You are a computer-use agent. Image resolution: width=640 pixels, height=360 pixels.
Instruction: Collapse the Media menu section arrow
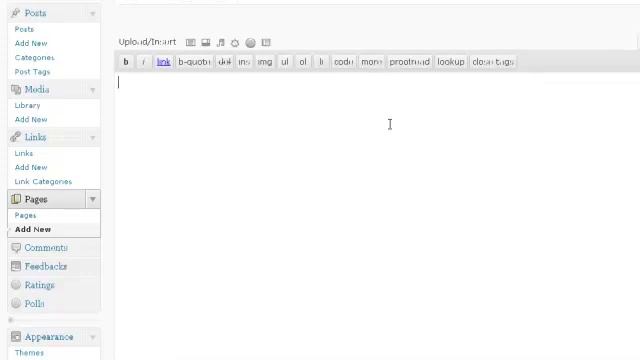point(93,90)
